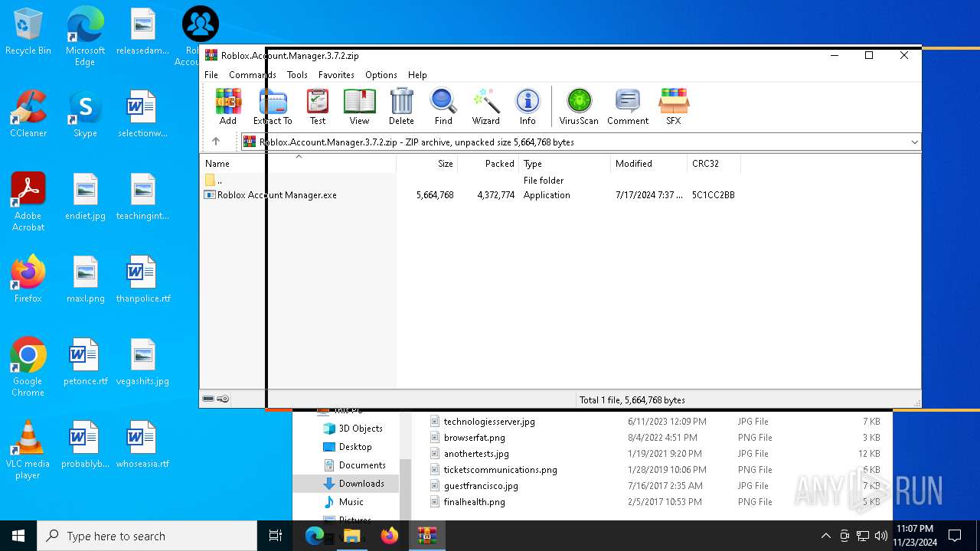
Task: Select petonce.rtf desktop file
Action: [x=85, y=362]
